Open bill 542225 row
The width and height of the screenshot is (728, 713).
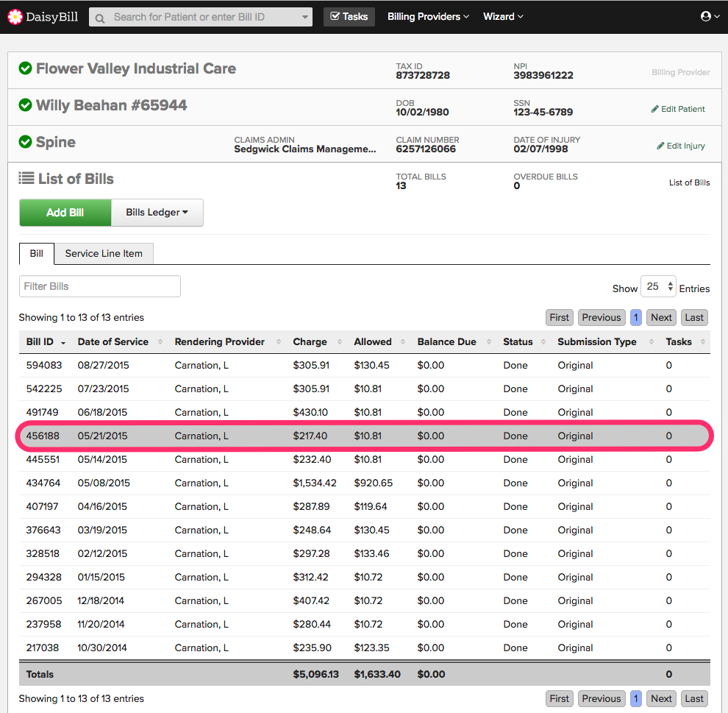coord(365,389)
